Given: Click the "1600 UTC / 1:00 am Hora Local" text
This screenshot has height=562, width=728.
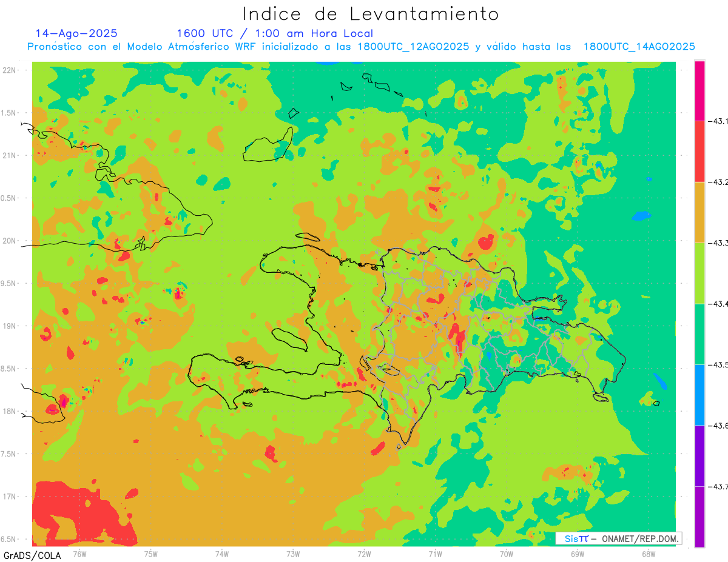Looking at the screenshot, I should click(x=275, y=33).
